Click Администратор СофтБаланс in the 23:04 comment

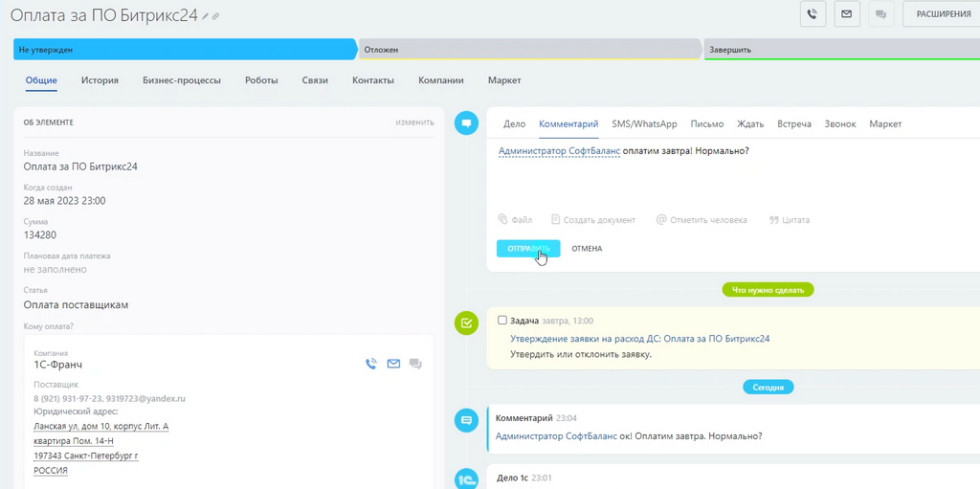point(556,435)
